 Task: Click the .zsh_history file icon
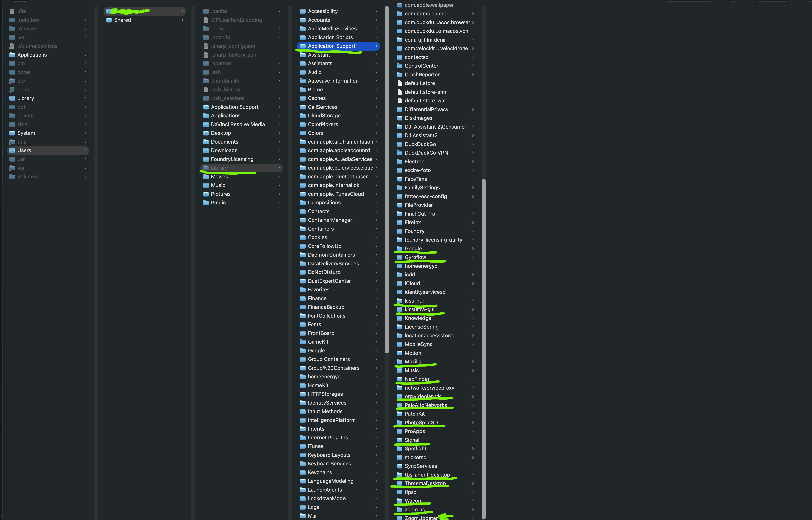click(x=206, y=90)
